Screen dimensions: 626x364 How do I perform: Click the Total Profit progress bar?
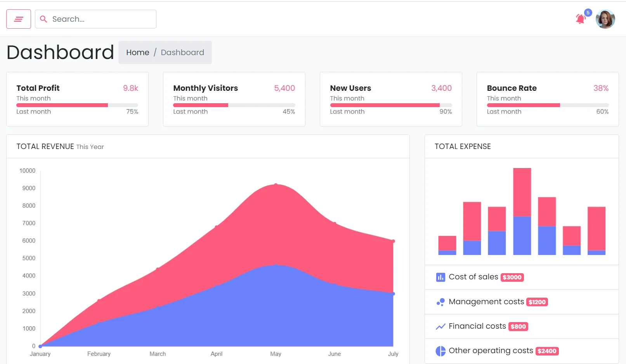click(x=77, y=105)
